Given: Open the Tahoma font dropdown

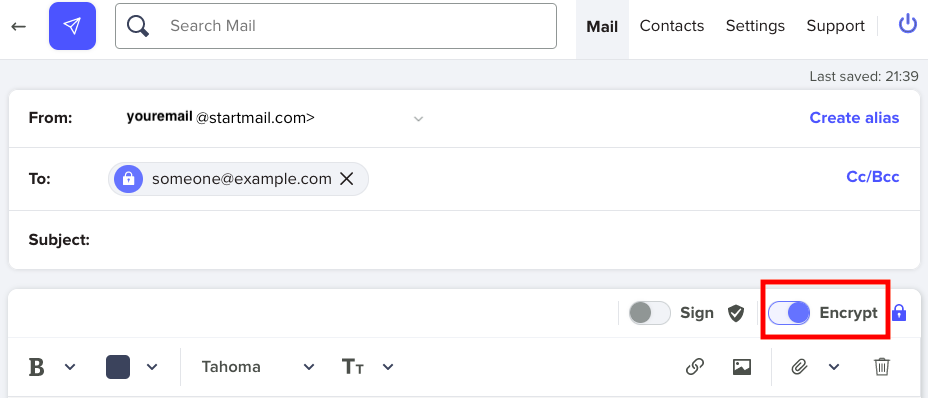Looking at the screenshot, I should click(257, 367).
